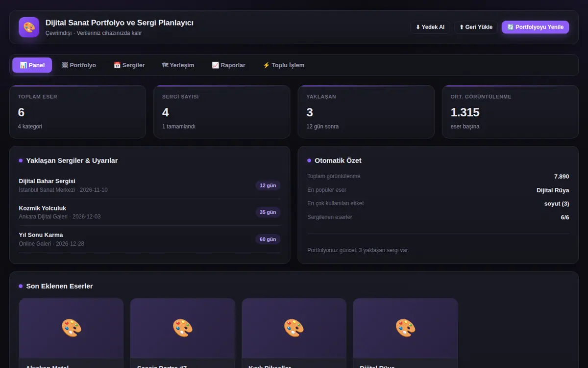Switch to the Toplu İşlem tab
The width and height of the screenshot is (588, 368).
[x=284, y=65]
